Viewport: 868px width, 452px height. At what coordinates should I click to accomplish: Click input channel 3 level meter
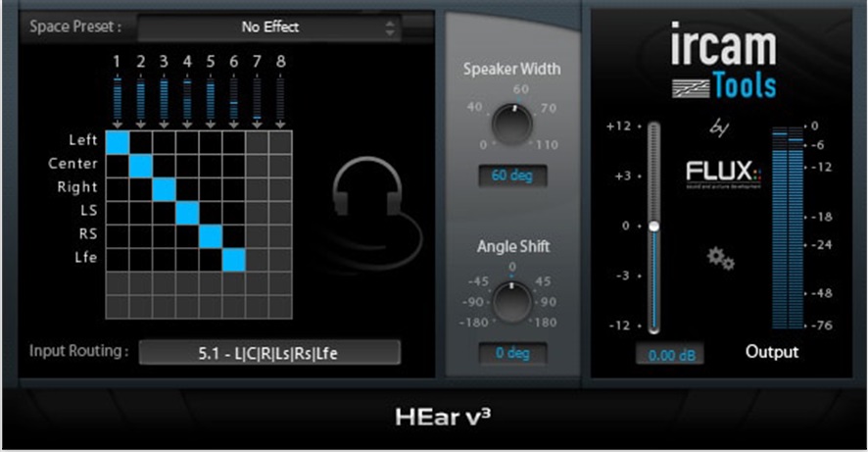[164, 100]
